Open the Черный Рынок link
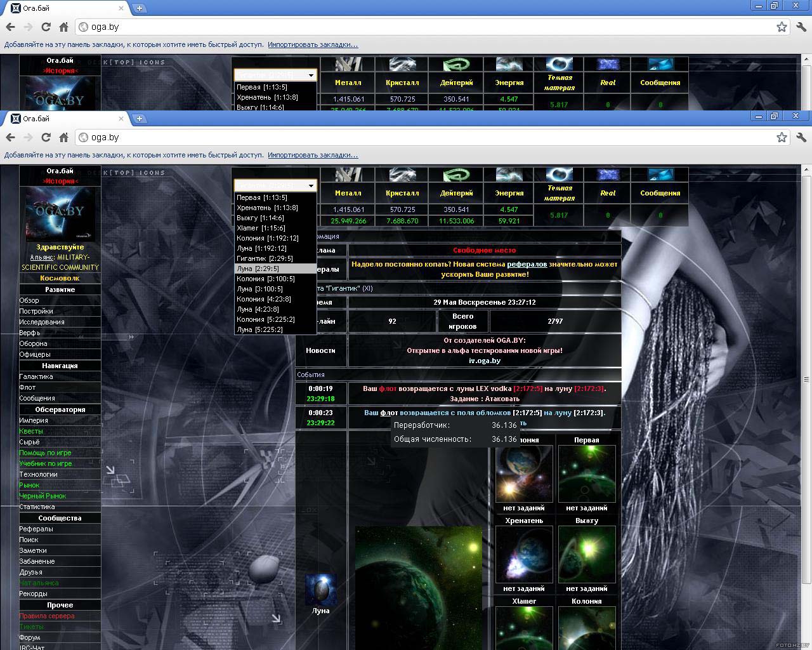 tap(43, 496)
